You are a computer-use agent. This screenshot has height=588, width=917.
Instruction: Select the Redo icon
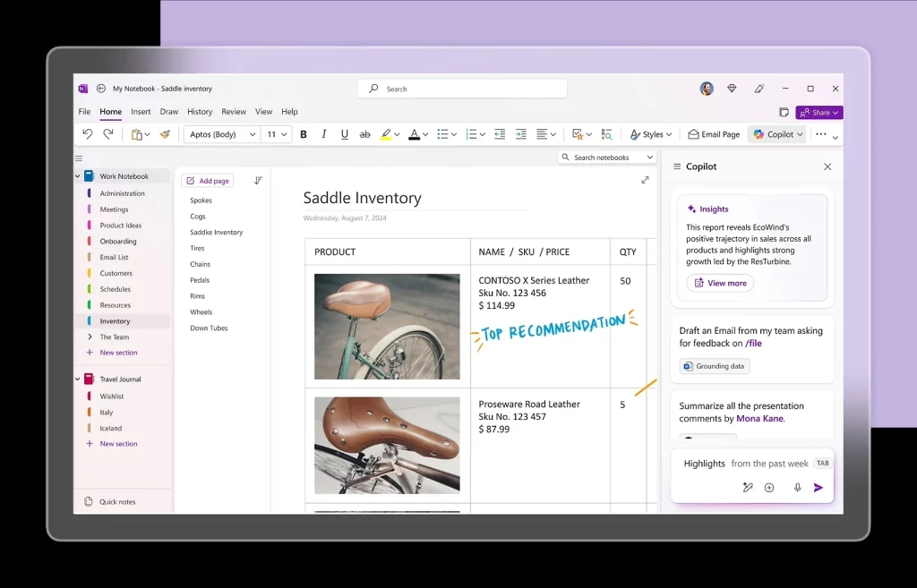coord(108,134)
